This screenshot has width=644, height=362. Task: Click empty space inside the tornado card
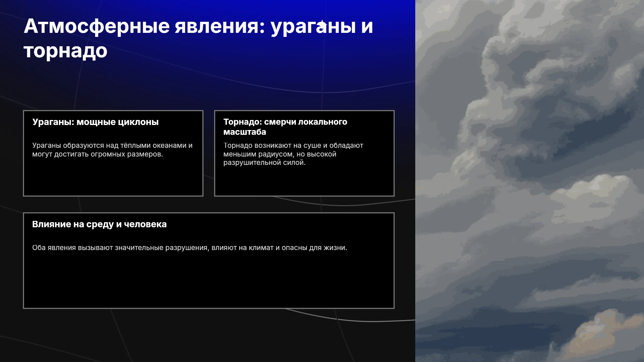click(x=304, y=182)
